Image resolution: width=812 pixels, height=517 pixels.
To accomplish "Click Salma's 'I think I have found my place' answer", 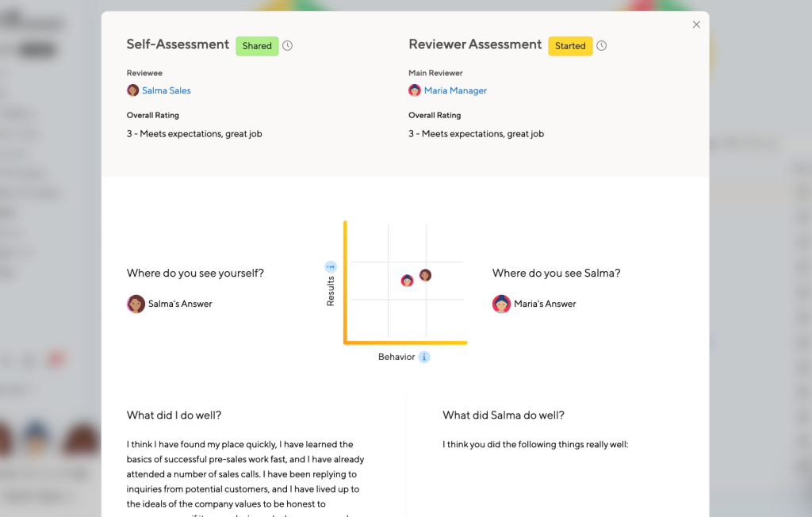I will click(246, 479).
